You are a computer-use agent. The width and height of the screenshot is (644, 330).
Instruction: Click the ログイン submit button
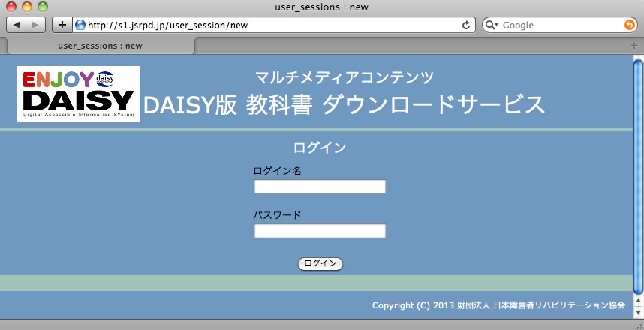tap(320, 264)
